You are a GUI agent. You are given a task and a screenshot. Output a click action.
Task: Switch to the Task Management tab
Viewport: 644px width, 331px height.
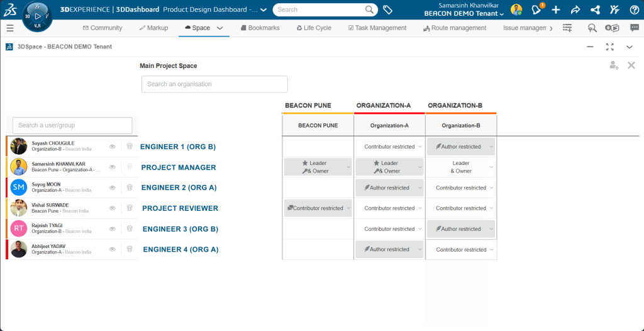(377, 28)
